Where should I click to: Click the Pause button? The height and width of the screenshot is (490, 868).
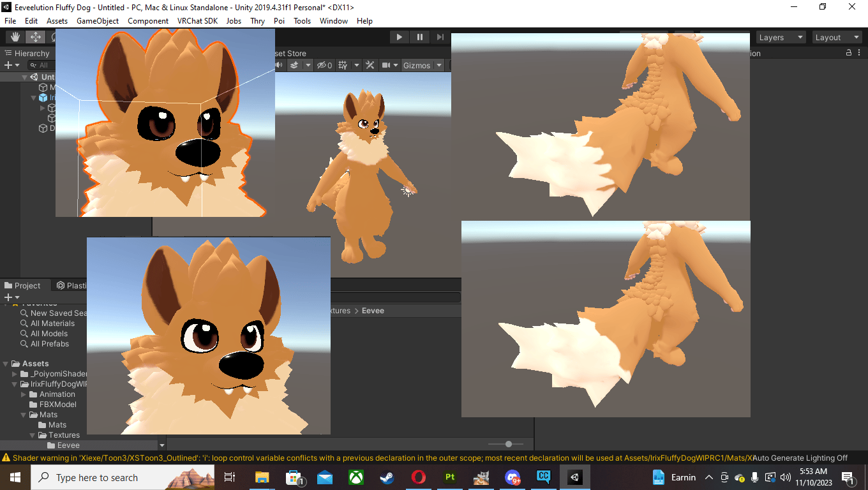(x=419, y=37)
